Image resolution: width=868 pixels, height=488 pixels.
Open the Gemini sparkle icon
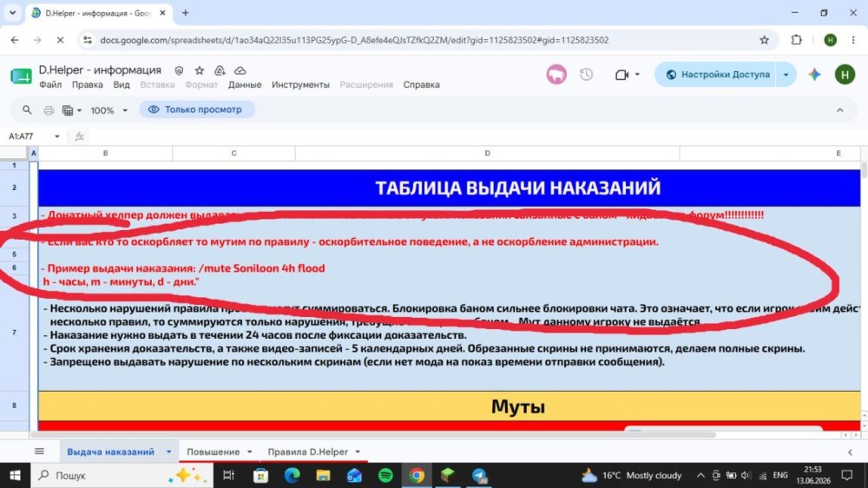814,74
